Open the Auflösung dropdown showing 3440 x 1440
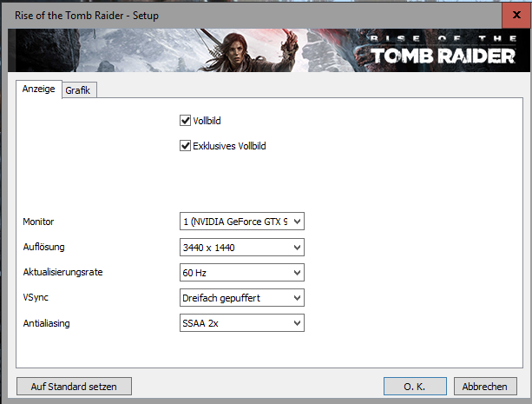The image size is (532, 404). tap(242, 247)
